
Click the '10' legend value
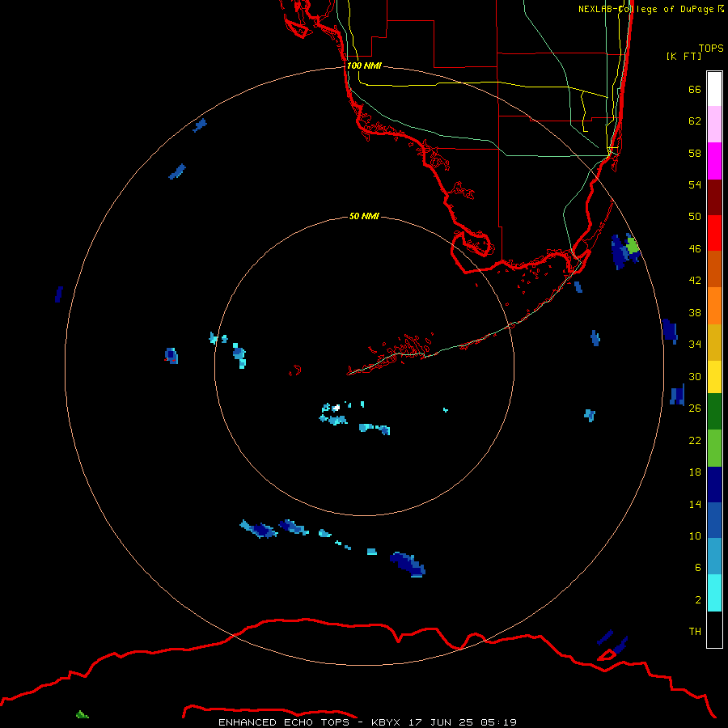tap(695, 535)
